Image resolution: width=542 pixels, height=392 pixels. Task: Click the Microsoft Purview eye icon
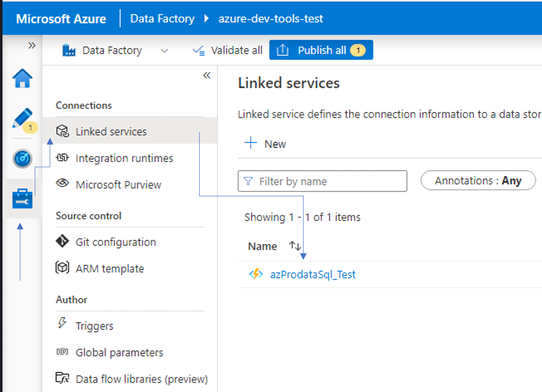pos(62,183)
